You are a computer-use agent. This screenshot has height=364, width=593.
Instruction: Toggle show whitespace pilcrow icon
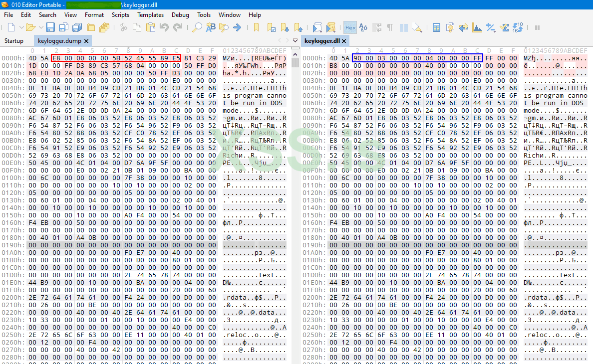(x=390, y=27)
